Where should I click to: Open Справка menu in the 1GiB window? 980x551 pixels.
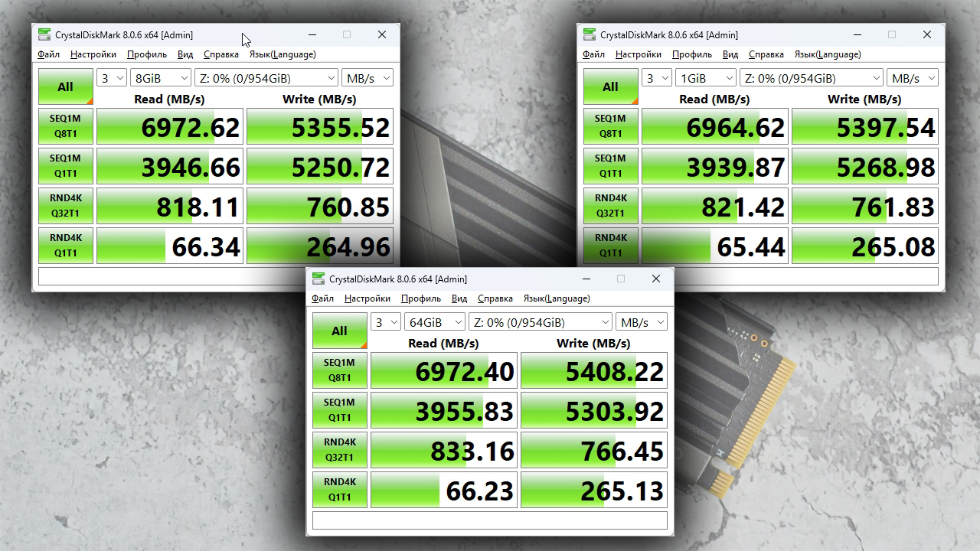[766, 54]
